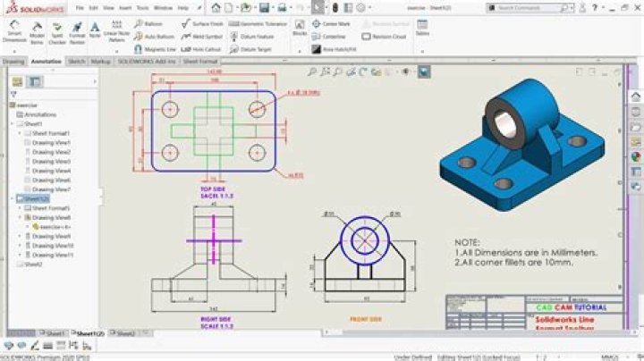644x361 pixels.
Task: Select Drawing View4 in the tree
Action: point(51,171)
